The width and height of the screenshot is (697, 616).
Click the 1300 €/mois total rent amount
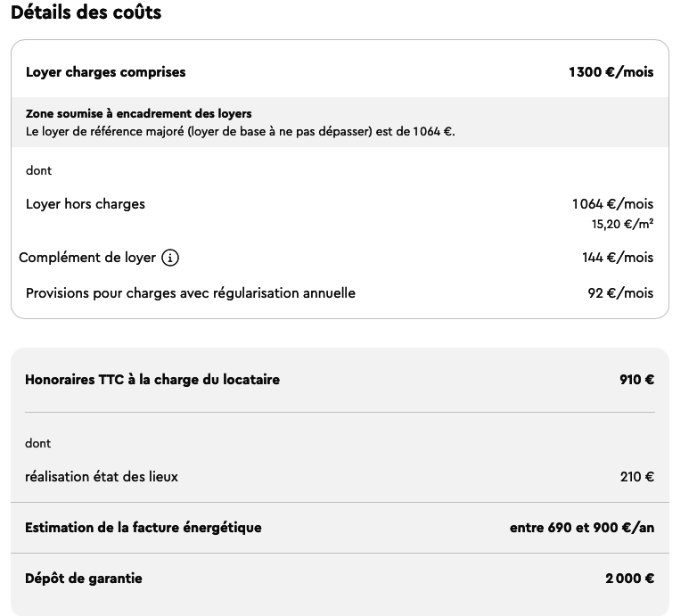click(611, 72)
